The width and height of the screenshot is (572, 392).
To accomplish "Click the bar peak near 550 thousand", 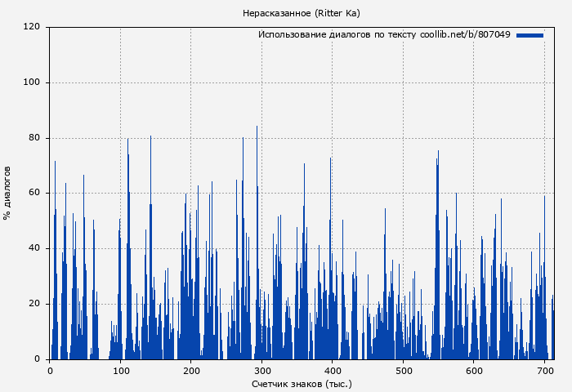I will pyautogui.click(x=438, y=152).
